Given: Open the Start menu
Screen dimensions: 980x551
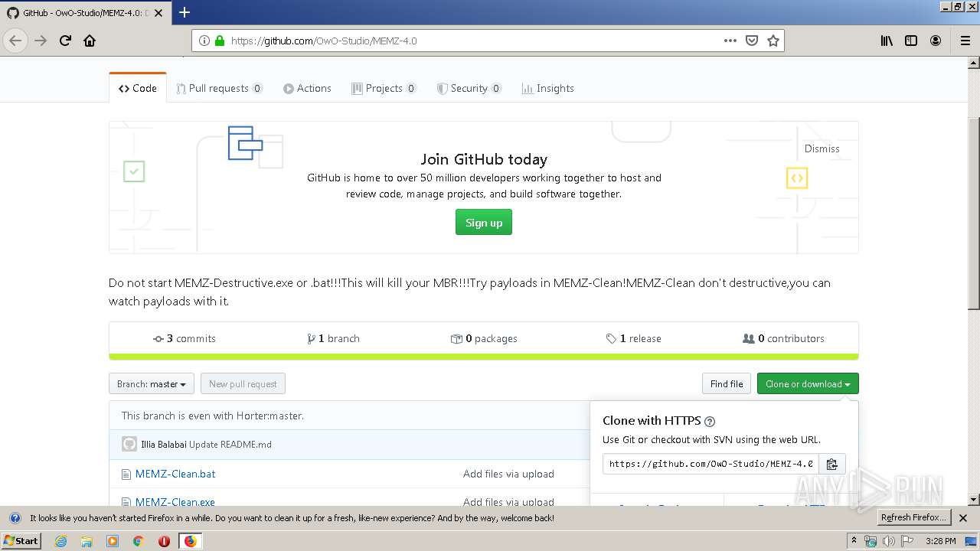Looking at the screenshot, I should coord(21,541).
